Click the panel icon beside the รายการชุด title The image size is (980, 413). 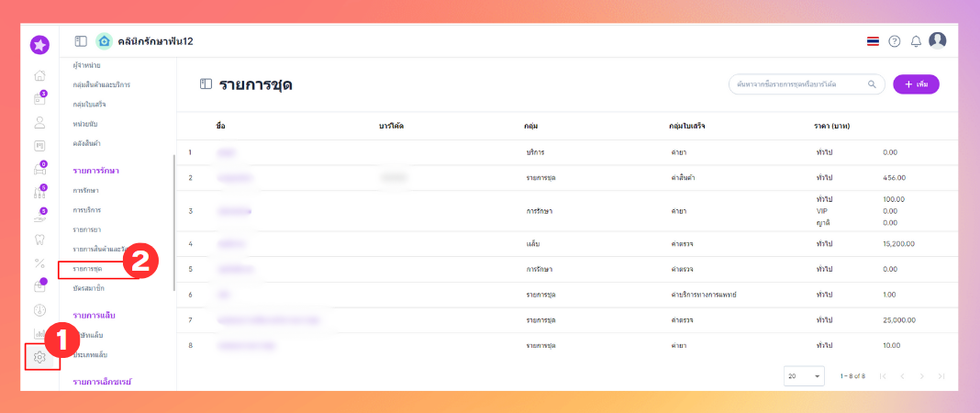(x=206, y=84)
